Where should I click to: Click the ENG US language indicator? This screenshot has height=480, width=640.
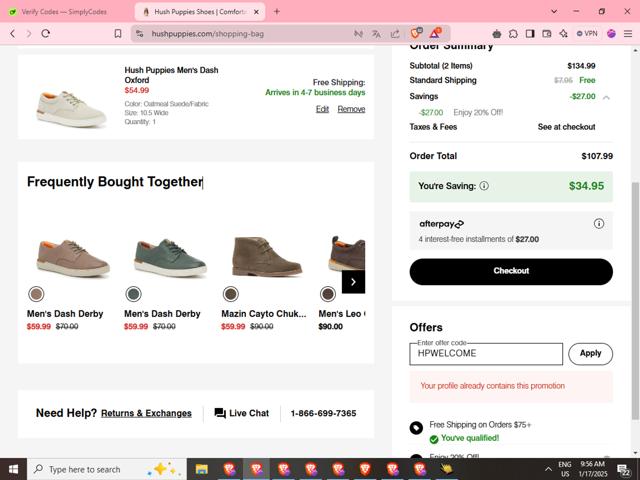coord(565,469)
